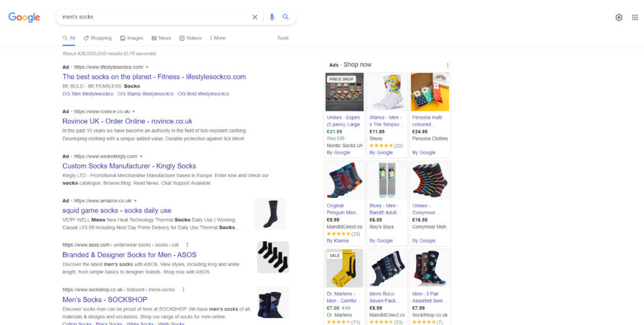Open the SOCKSHOP result three-dot menu
This screenshot has height=325, width=644.
pos(183,289)
